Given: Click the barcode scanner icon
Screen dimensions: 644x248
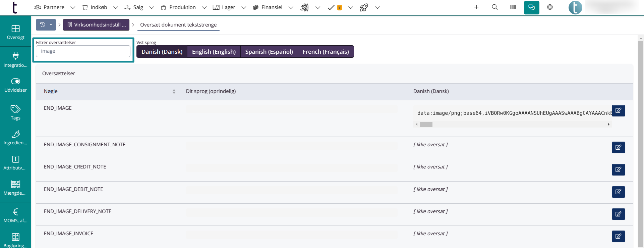Looking at the screenshot, I should click(513, 7).
